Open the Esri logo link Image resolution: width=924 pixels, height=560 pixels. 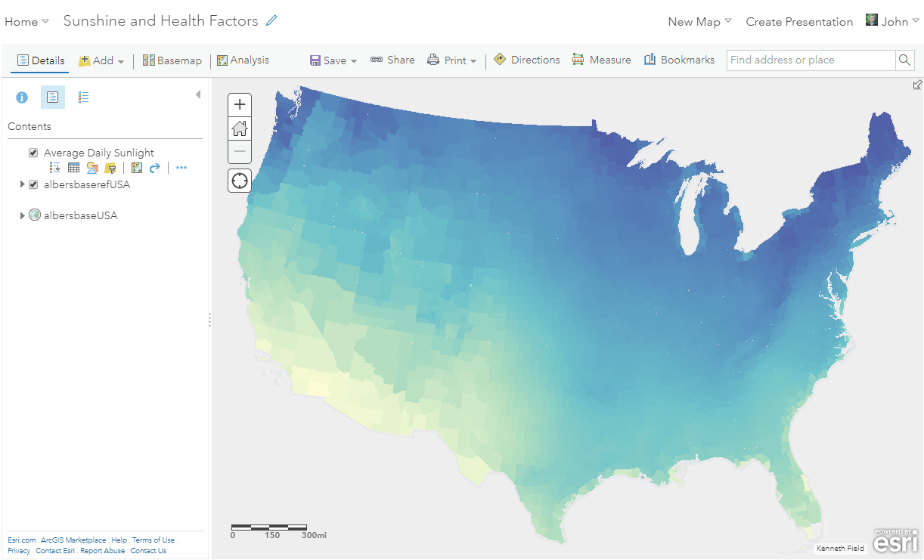(896, 540)
